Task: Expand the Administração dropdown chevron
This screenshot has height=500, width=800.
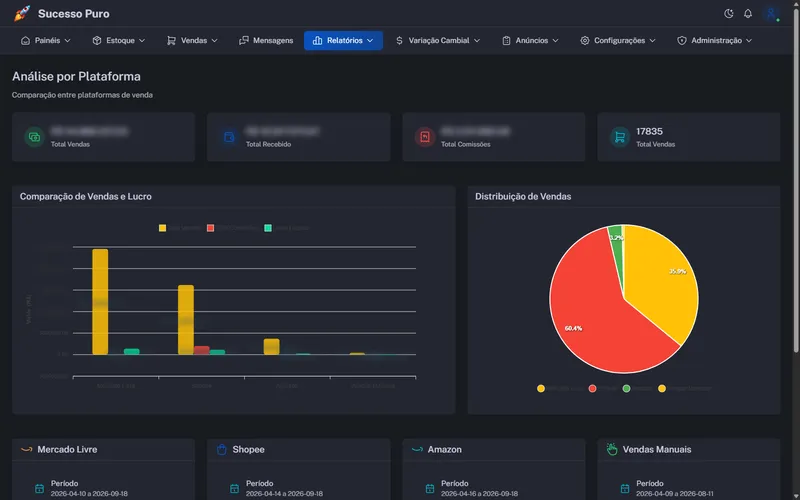Action: [748, 40]
